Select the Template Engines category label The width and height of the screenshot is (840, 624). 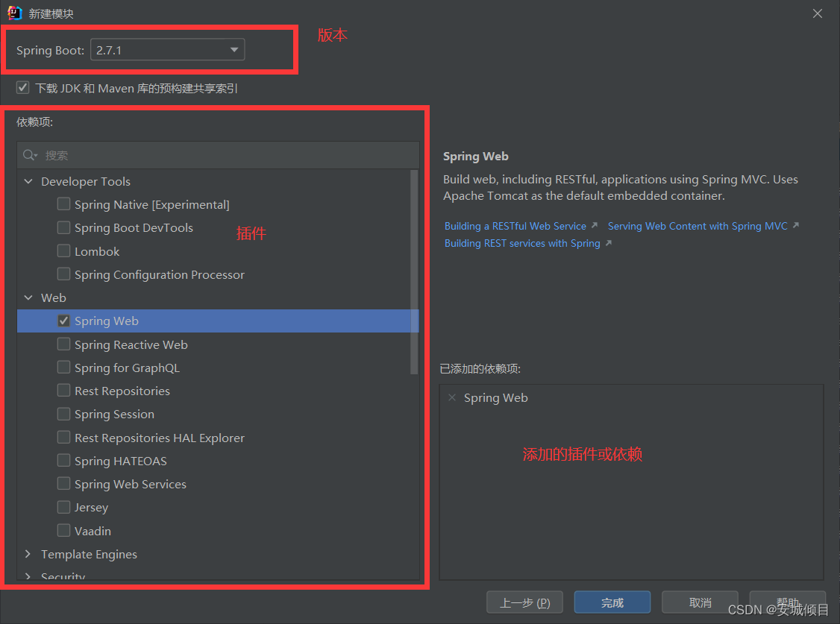[x=89, y=554]
